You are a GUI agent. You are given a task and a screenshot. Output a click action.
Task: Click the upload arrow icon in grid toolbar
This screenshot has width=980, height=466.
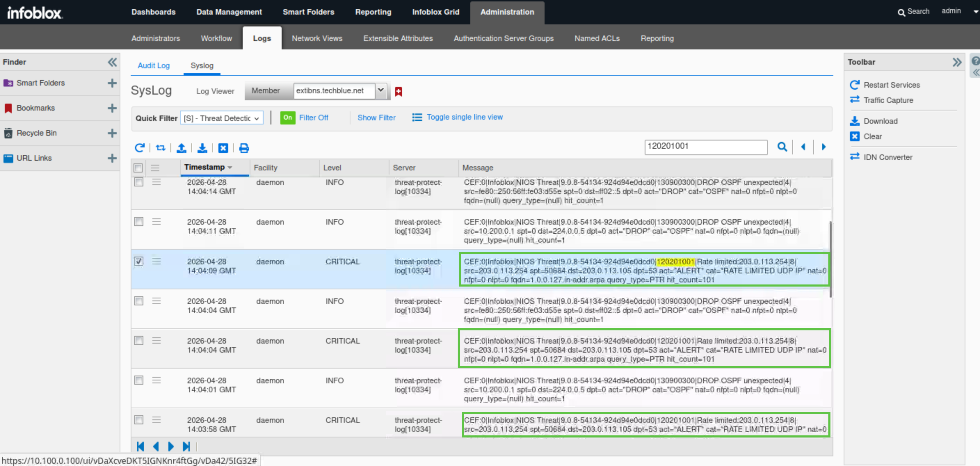pos(182,147)
